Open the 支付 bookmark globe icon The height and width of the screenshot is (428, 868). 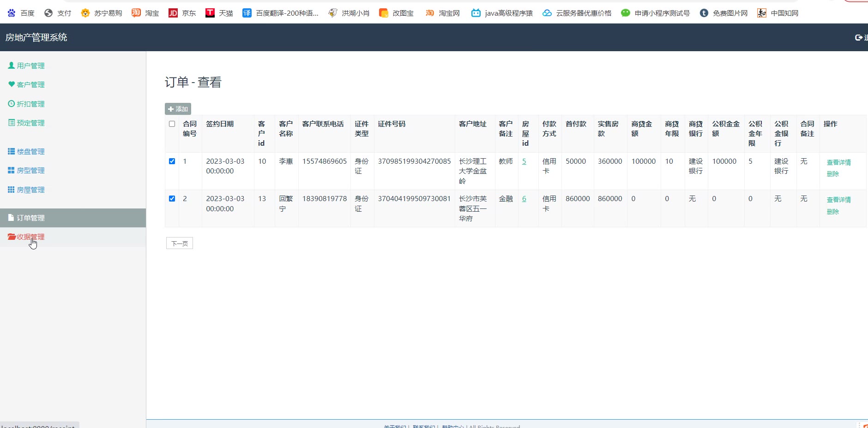pos(48,13)
